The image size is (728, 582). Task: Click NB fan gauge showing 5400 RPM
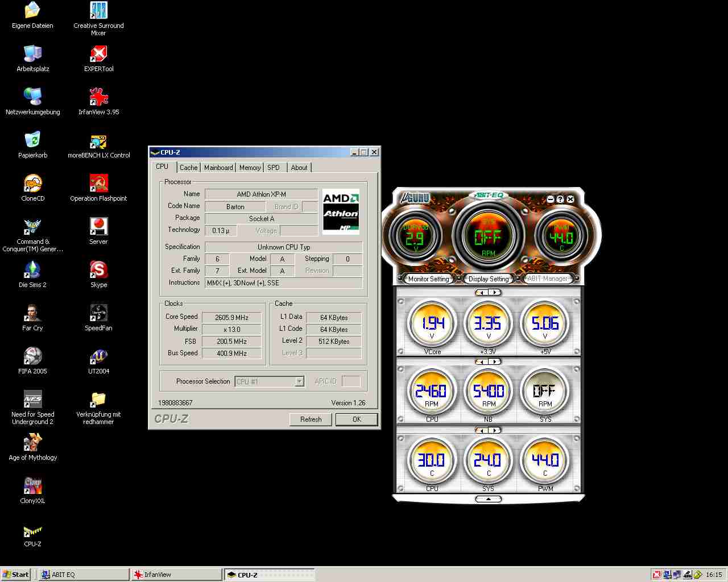(x=488, y=391)
